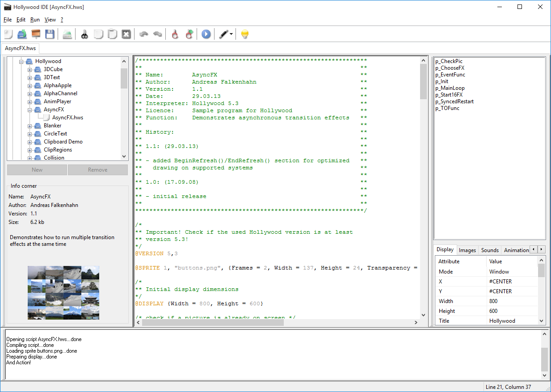Open the Run menu

click(35, 20)
